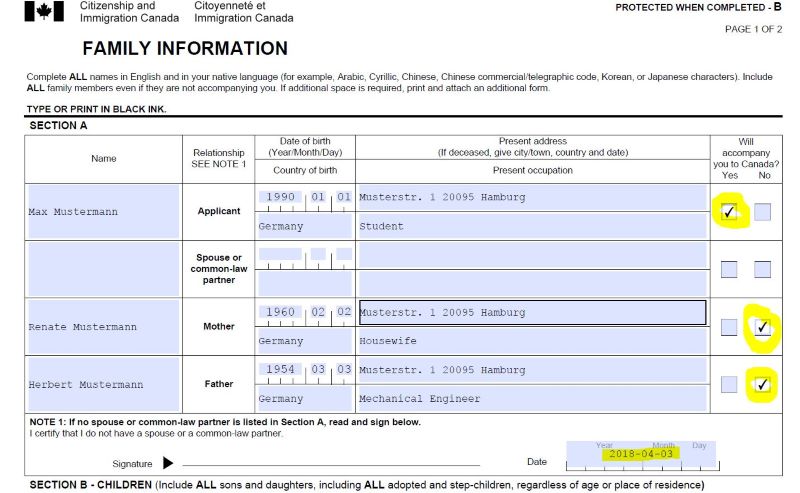This screenshot has width=800, height=493.
Task: Click empty spouse occupation field
Action: coord(533,283)
